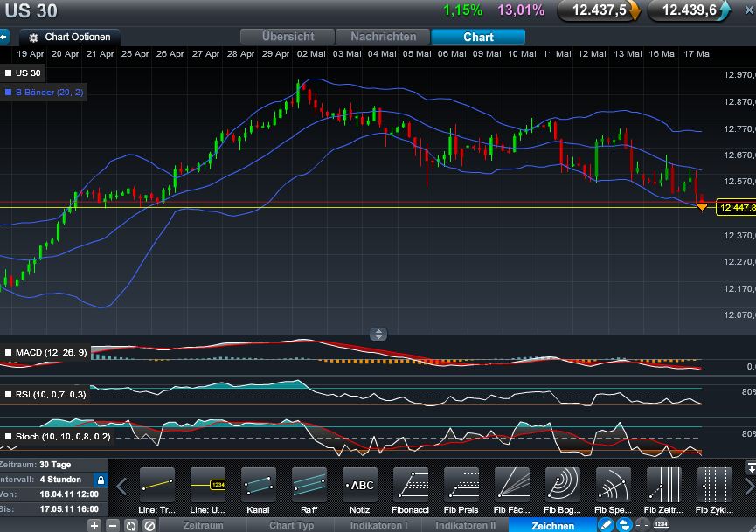756x532 pixels.
Task: Show previous drawing tools with left chevron
Action: 122,487
